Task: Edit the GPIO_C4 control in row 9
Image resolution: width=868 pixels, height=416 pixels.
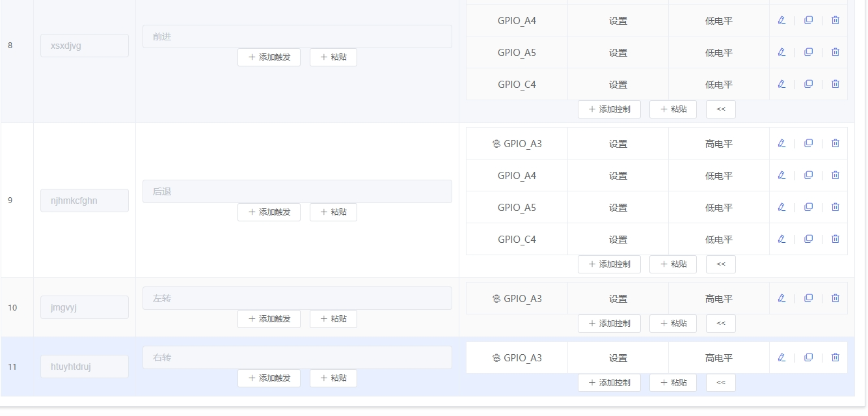Action: coord(781,239)
